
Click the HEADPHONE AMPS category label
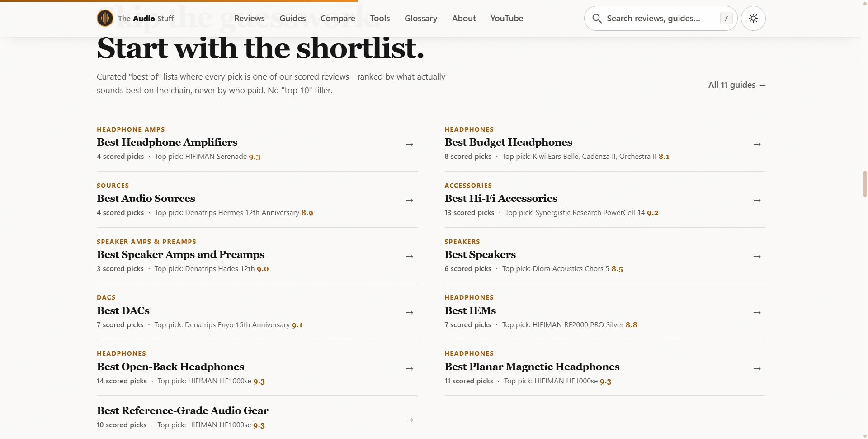point(131,129)
